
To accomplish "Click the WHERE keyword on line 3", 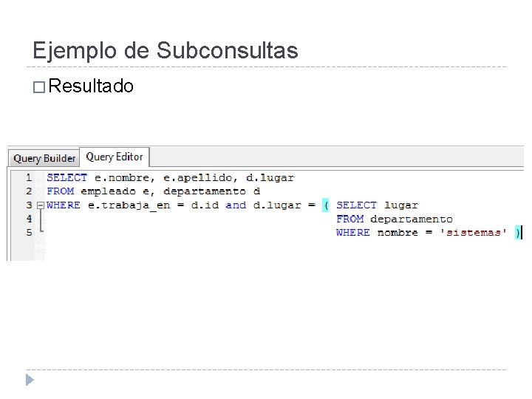I will (64, 205).
